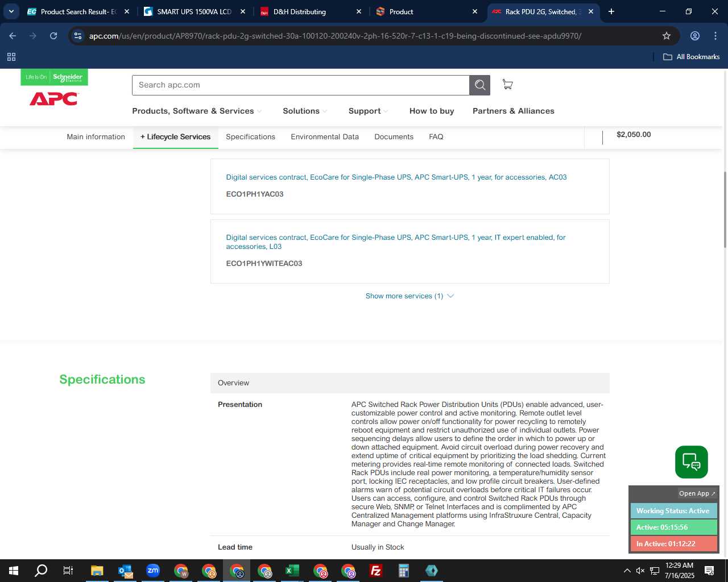Viewport: 728px width, 582px height.
Task: Jump to Environmental Data tab
Action: [325, 137]
